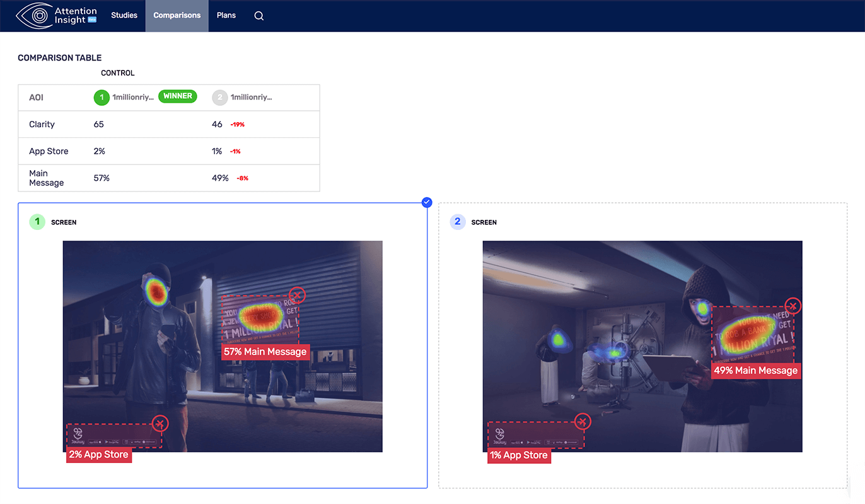Click the Clarity row label

tap(42, 125)
